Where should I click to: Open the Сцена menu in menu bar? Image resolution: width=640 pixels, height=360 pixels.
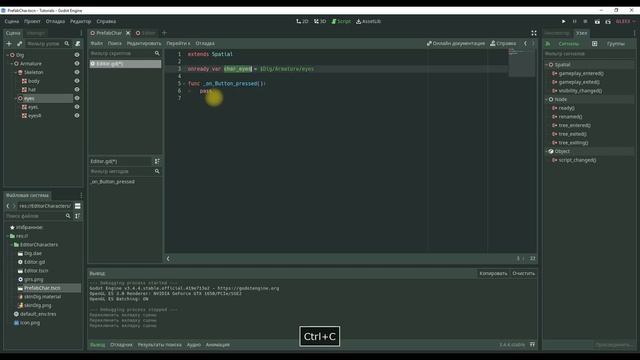coord(12,21)
